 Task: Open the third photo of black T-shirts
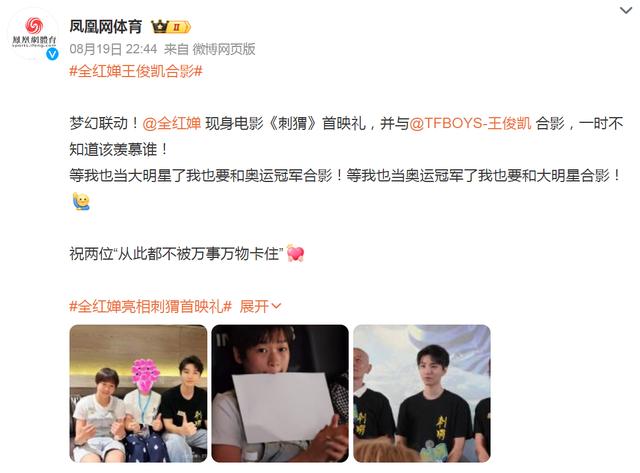click(422, 393)
